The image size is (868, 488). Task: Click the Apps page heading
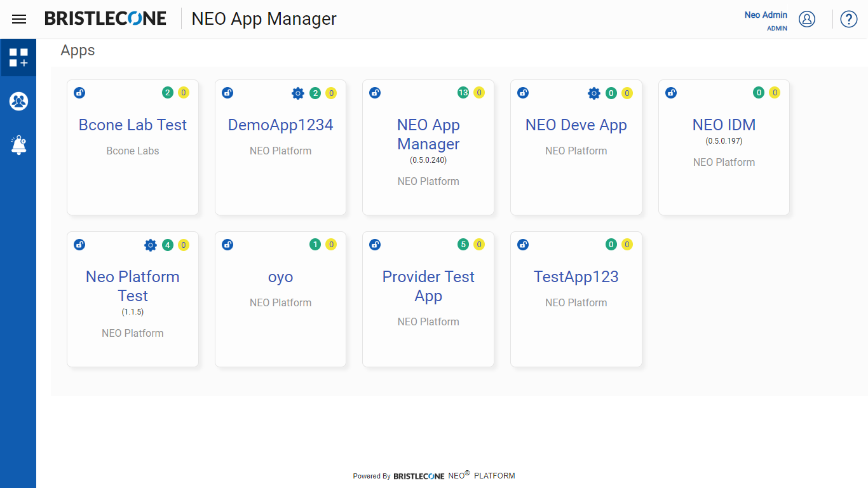(78, 51)
